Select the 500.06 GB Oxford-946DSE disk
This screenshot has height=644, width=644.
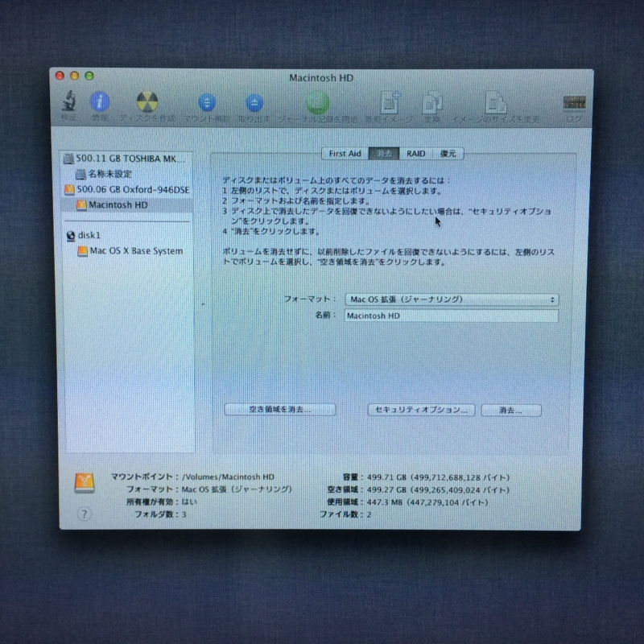pos(127,189)
